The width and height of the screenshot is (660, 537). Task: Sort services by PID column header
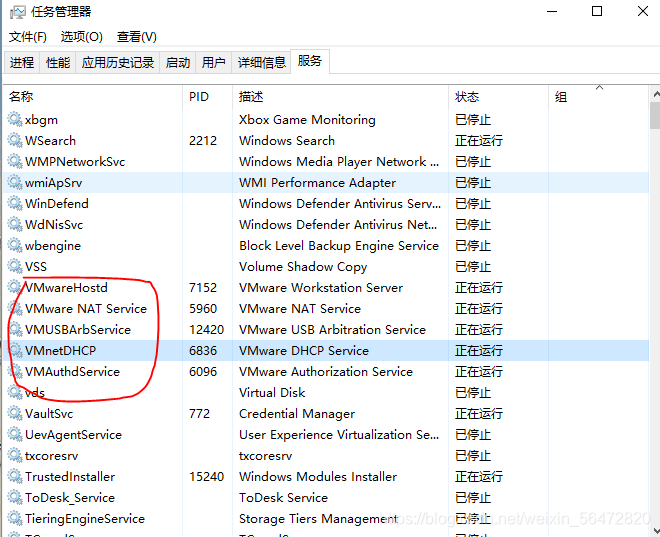(x=208, y=97)
